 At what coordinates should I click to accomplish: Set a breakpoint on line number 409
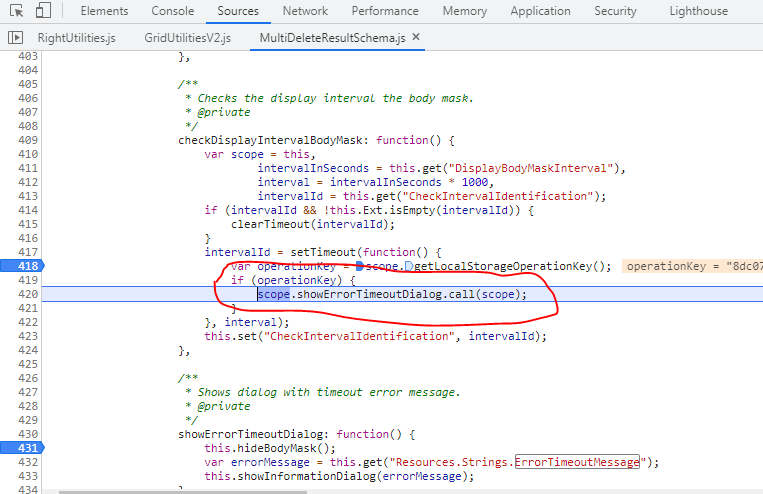(x=28, y=140)
